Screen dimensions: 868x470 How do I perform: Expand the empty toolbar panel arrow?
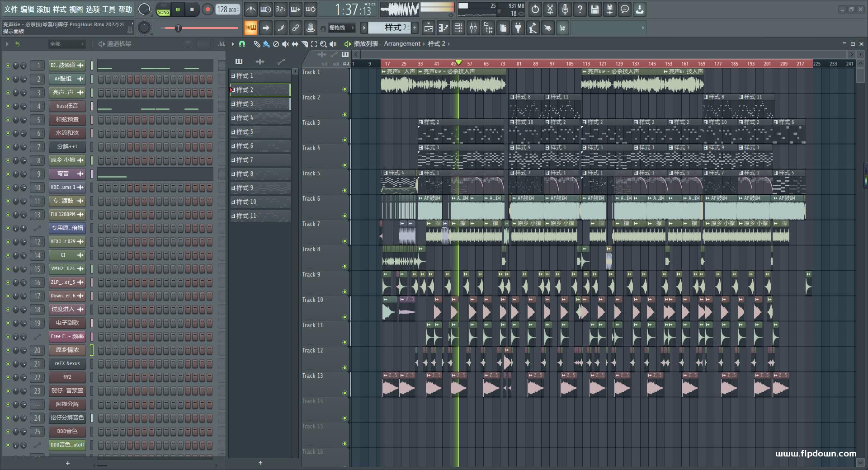(643, 28)
